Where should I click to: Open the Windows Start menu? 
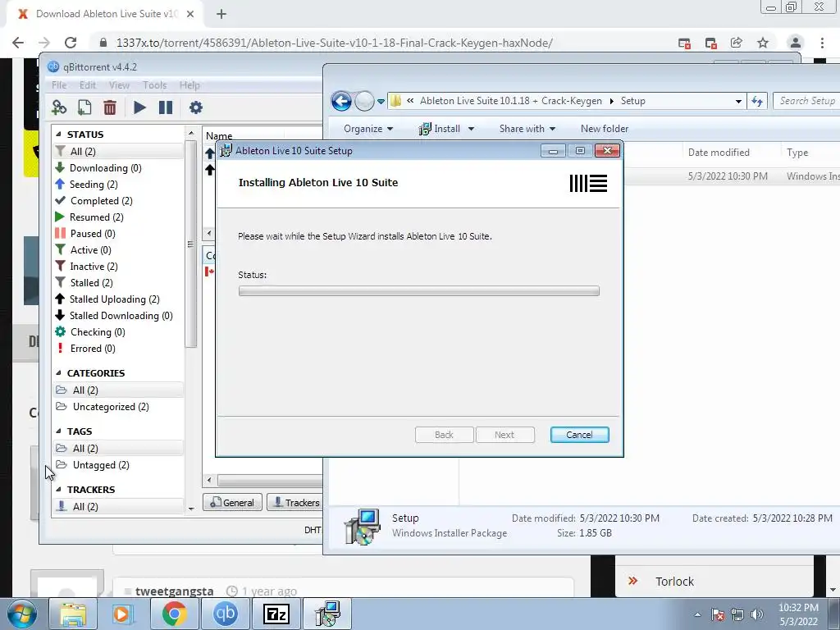click(x=21, y=614)
